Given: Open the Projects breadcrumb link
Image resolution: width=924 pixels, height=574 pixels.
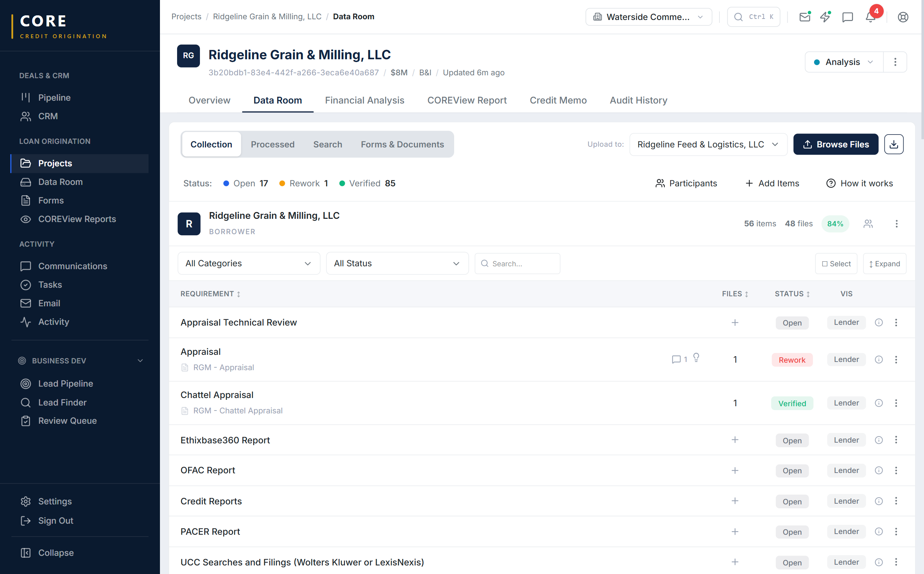Looking at the screenshot, I should click(x=186, y=16).
